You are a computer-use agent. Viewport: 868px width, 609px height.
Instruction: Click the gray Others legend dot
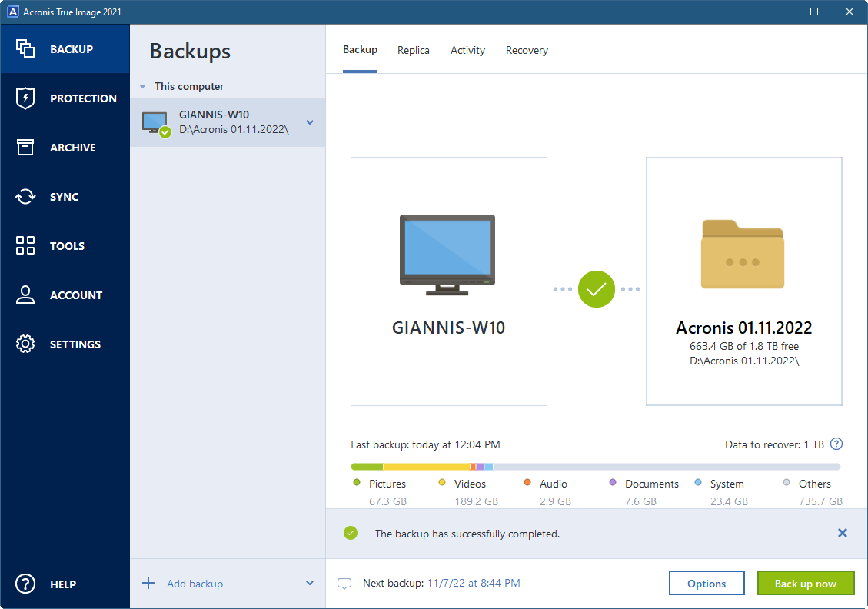(786, 483)
